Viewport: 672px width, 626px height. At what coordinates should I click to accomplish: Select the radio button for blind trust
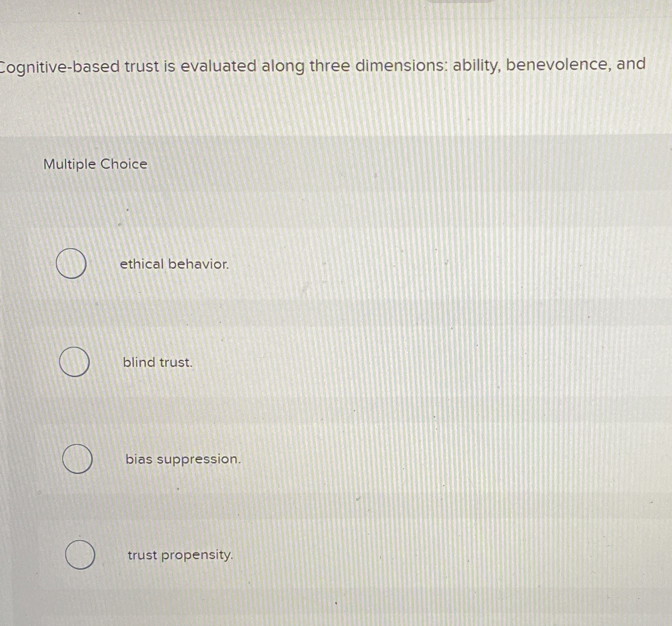[75, 362]
